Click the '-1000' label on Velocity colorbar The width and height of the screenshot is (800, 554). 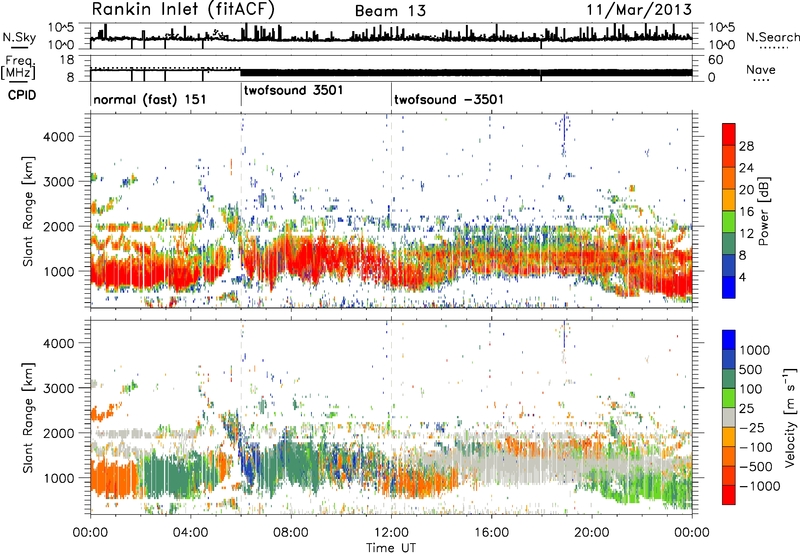point(760,486)
